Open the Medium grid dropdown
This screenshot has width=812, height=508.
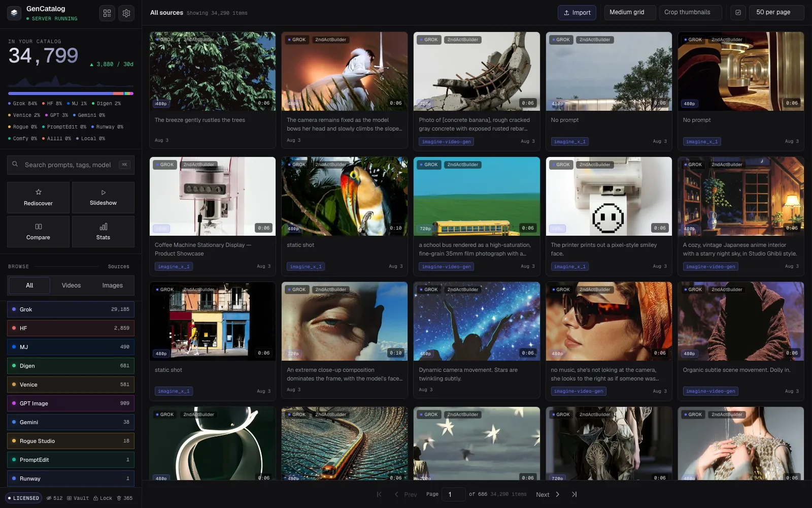pos(630,13)
